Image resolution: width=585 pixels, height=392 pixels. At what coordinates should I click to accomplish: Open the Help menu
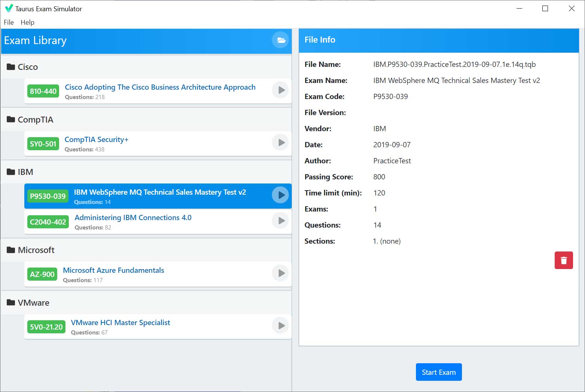tap(27, 22)
